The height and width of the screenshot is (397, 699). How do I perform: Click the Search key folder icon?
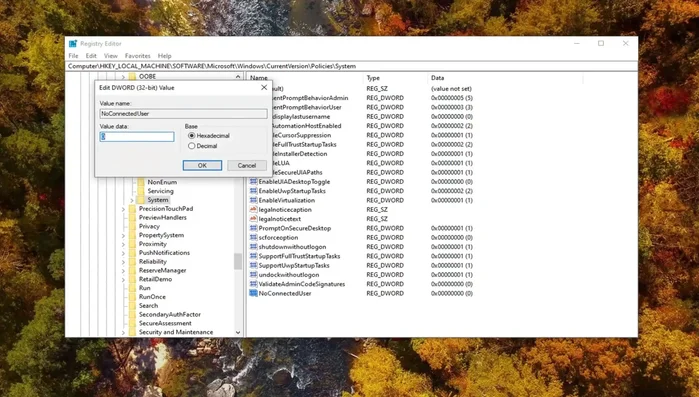132,305
